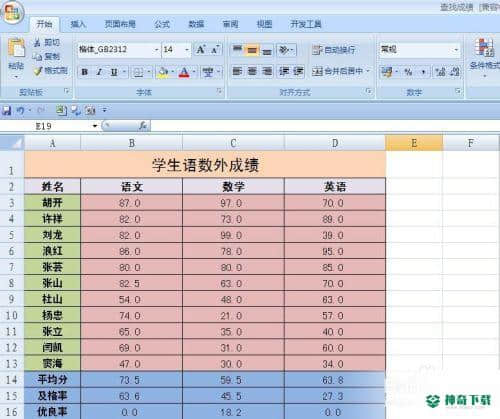
Task: Click the Undo arrow icon
Action: 21,110
